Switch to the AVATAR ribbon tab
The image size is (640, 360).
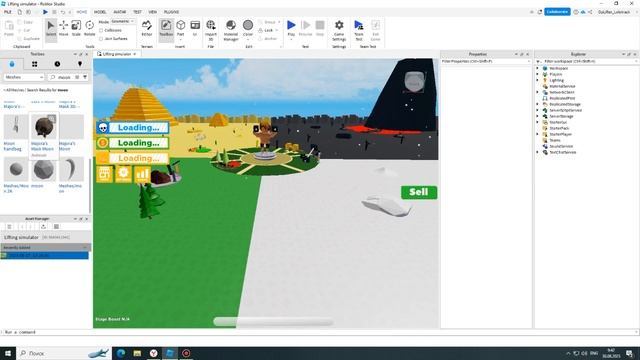click(x=120, y=12)
